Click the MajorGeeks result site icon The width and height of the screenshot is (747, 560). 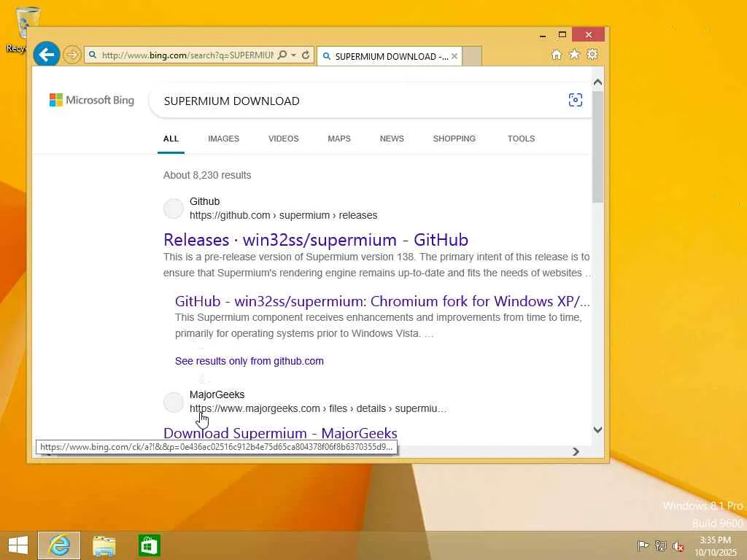174,402
